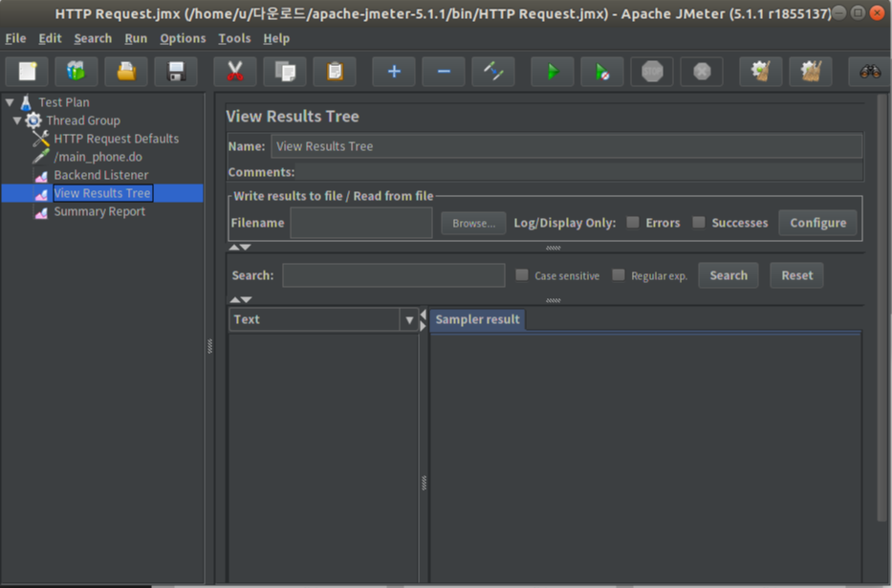Select Summary Report in the tree
The image size is (892, 588).
tap(99, 211)
